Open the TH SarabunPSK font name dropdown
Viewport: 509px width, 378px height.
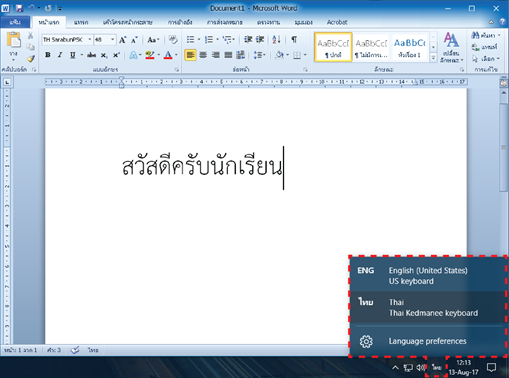pyautogui.click(x=89, y=40)
